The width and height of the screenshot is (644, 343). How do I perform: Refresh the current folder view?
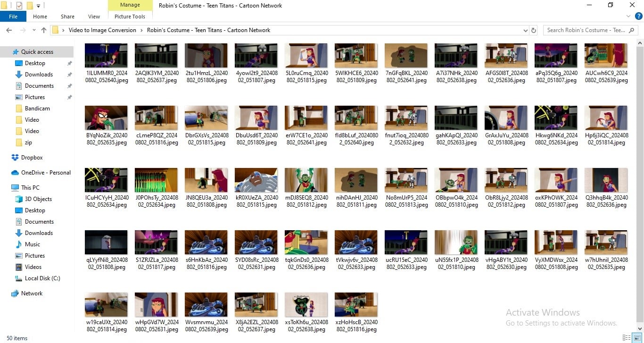pyautogui.click(x=534, y=30)
